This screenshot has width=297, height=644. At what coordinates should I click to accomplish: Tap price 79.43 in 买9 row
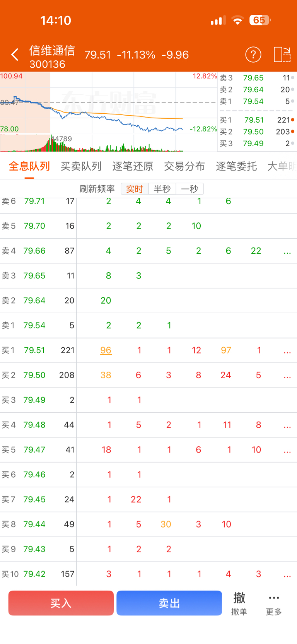click(34, 549)
